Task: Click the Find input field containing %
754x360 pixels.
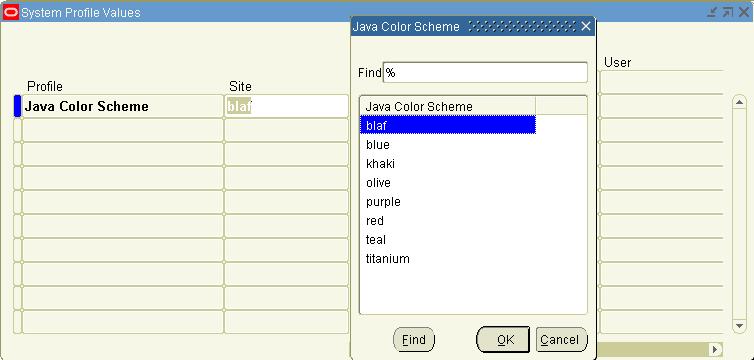Action: (485, 73)
